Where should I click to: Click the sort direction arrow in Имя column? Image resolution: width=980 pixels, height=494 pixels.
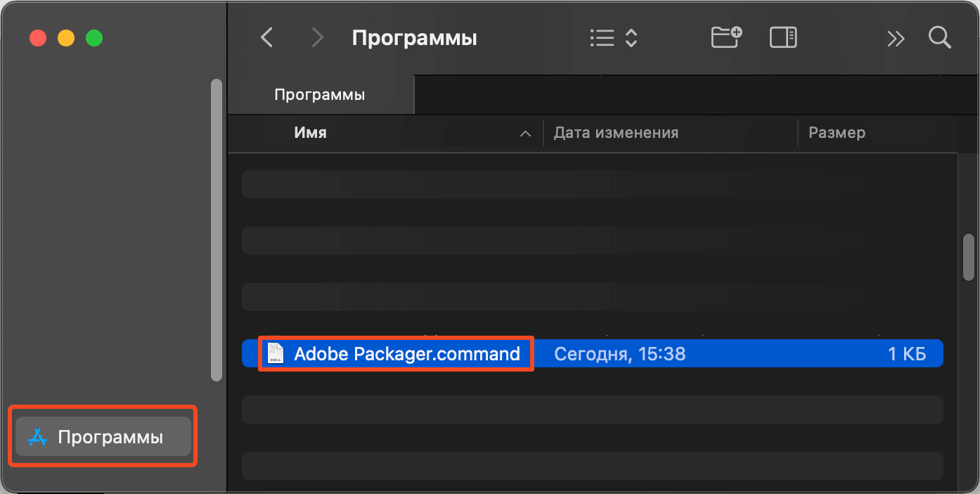[x=524, y=133]
